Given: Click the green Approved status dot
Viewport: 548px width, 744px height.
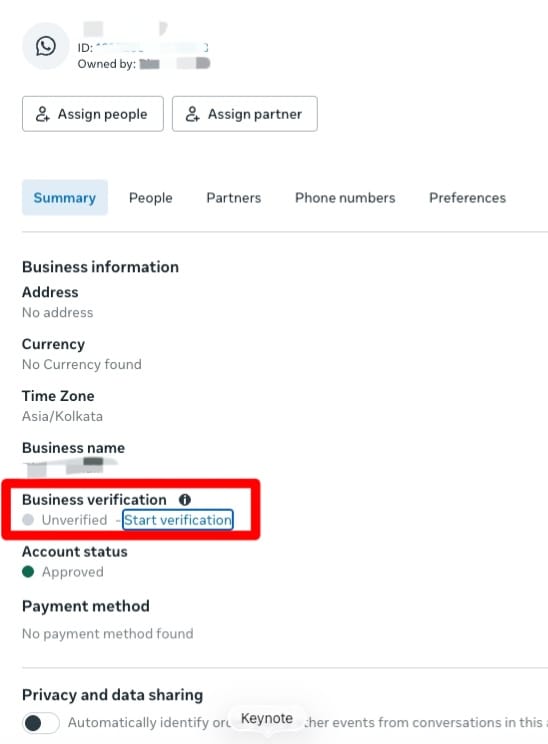Looking at the screenshot, I should [28, 572].
